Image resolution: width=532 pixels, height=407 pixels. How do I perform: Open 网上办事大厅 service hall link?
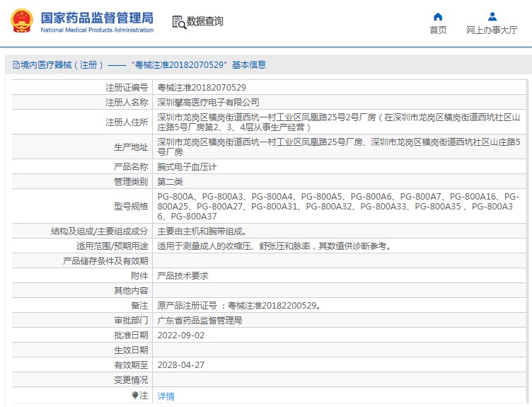pyautogui.click(x=492, y=30)
